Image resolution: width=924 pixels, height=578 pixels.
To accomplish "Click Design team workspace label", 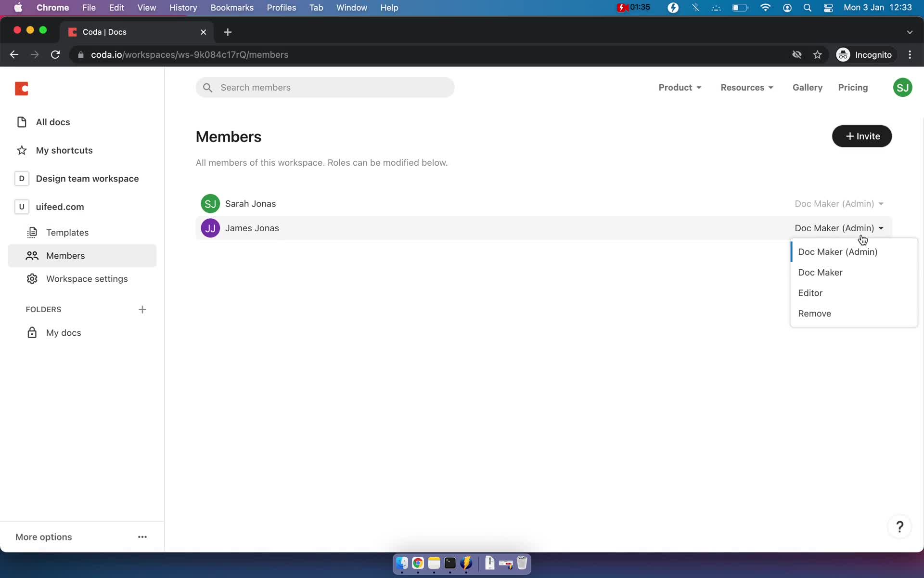I will pos(87,179).
